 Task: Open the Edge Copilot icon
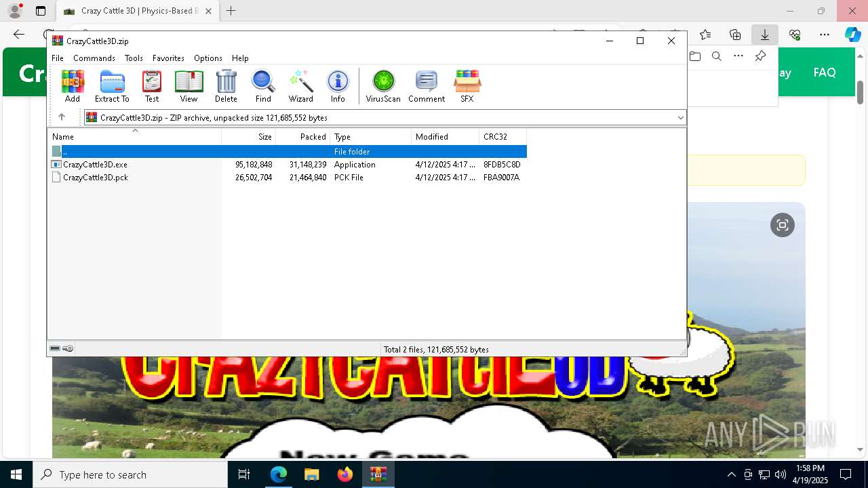point(852,35)
